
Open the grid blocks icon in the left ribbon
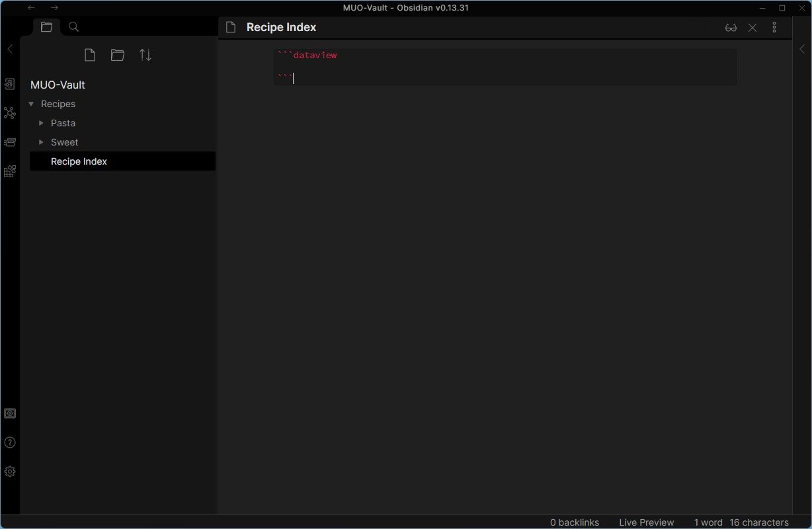coord(10,171)
